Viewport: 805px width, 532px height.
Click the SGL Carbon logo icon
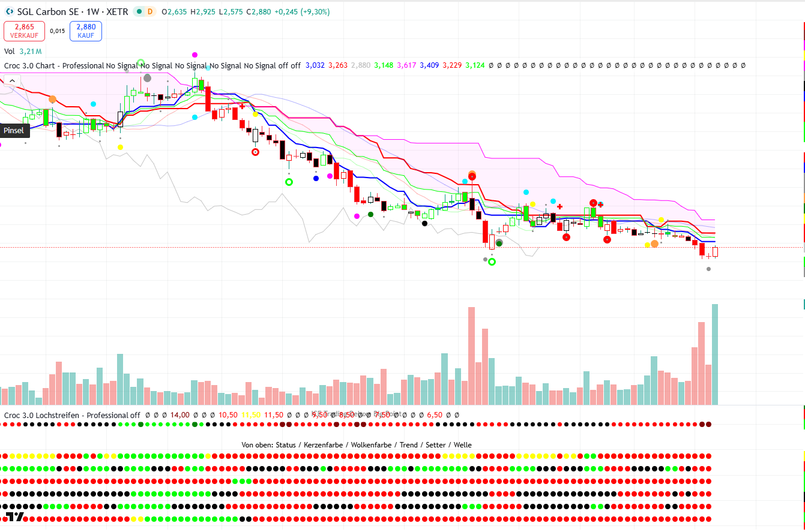[x=9, y=12]
